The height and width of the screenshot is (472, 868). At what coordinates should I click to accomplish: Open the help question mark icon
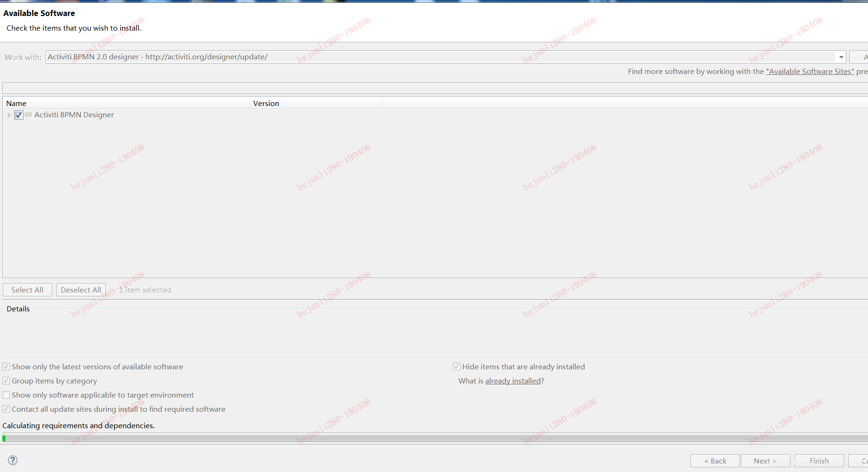(x=13, y=460)
